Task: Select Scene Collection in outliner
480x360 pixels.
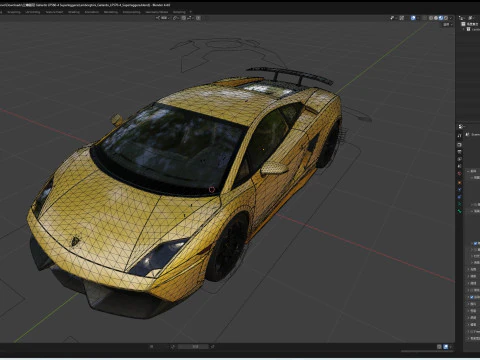Action: (470, 24)
